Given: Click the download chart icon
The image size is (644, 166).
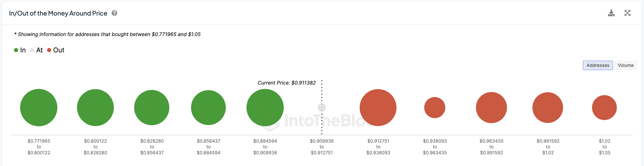Looking at the screenshot, I should (611, 13).
